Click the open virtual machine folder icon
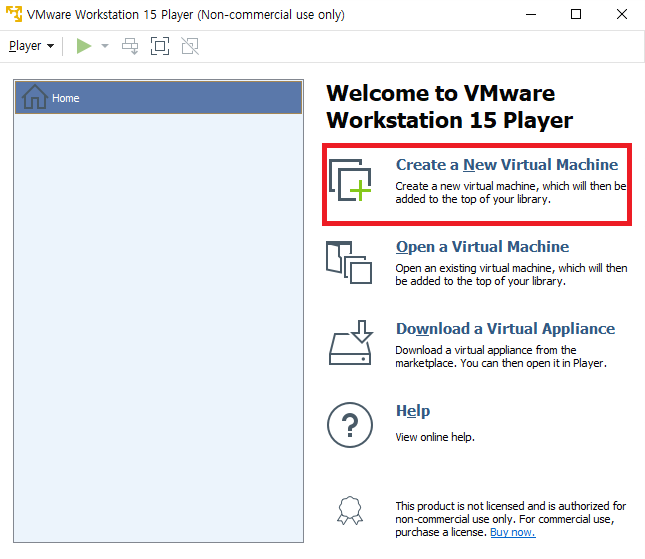This screenshot has height=559, width=645. [x=349, y=262]
